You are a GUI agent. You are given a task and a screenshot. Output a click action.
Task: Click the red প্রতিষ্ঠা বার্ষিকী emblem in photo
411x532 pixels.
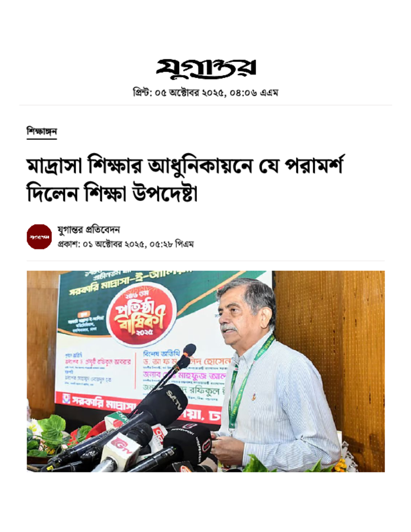142,315
